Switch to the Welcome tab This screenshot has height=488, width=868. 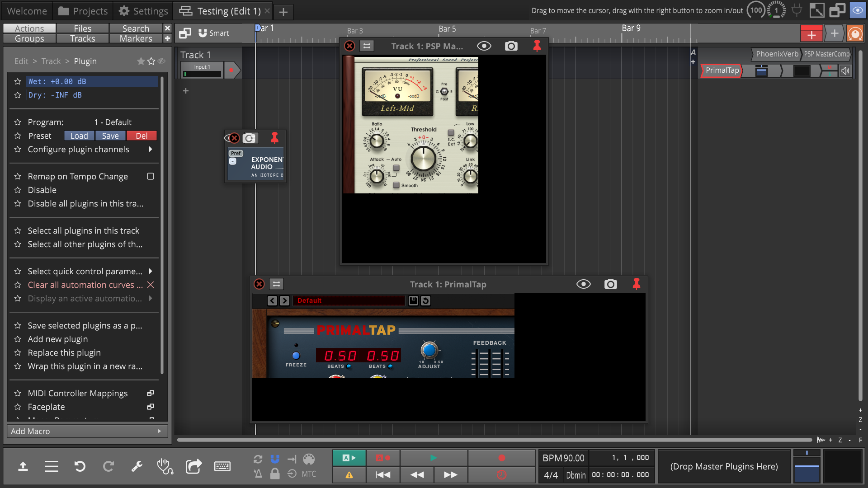click(x=27, y=11)
